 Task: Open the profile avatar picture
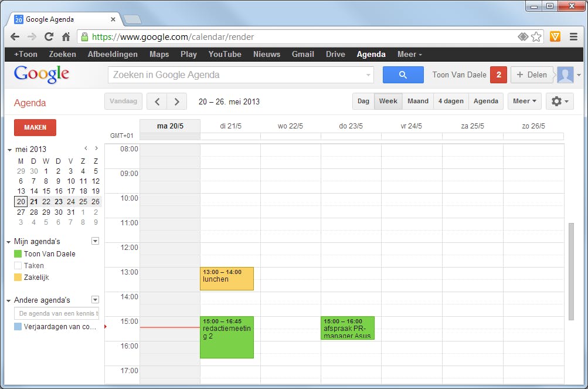[565, 75]
